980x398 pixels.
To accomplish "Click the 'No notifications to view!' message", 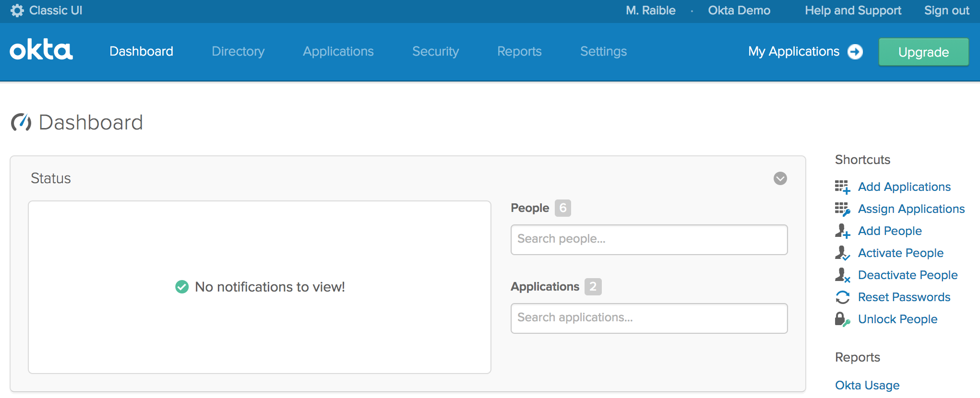I will click(x=270, y=287).
